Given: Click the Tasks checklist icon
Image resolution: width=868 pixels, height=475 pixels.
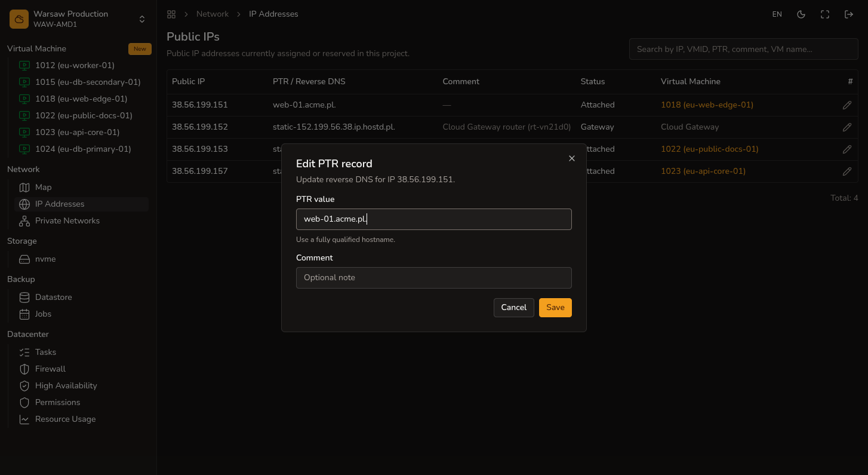Looking at the screenshot, I should coord(24,352).
